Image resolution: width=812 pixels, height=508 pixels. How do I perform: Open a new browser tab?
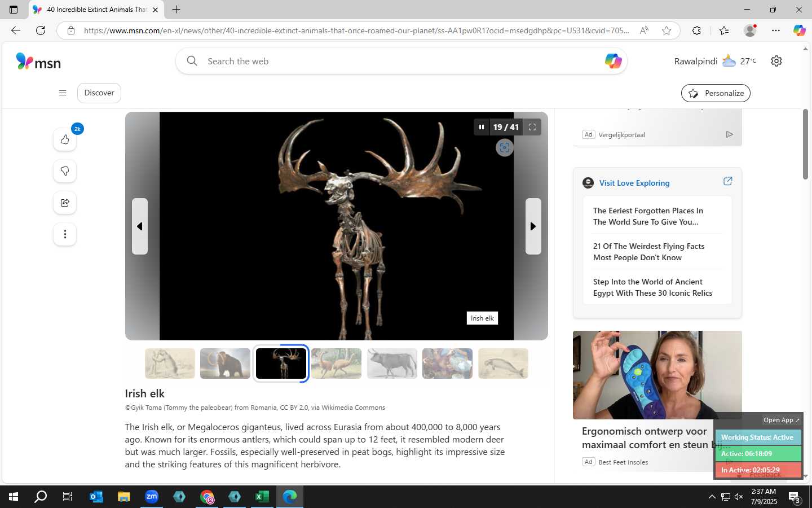[x=176, y=10]
